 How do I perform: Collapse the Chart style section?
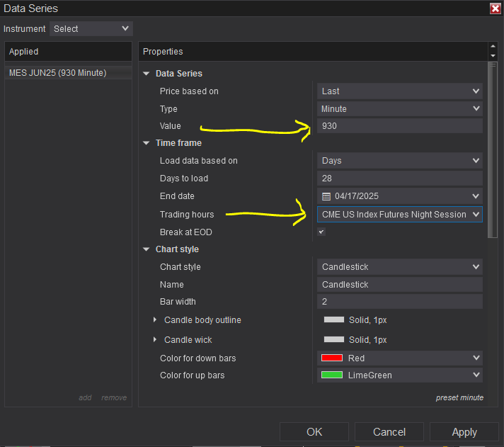coord(147,249)
